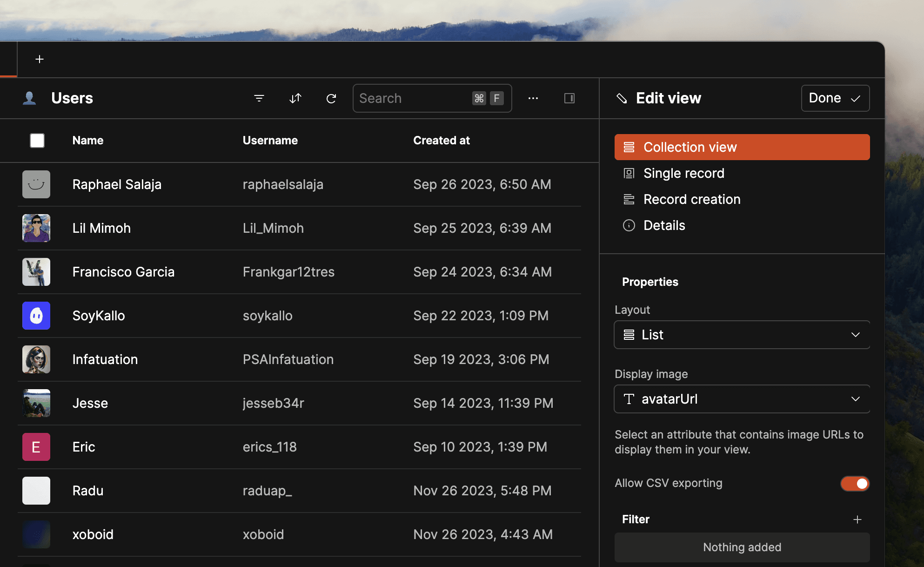Click the sort arrows icon
The width and height of the screenshot is (924, 567).
coord(295,98)
